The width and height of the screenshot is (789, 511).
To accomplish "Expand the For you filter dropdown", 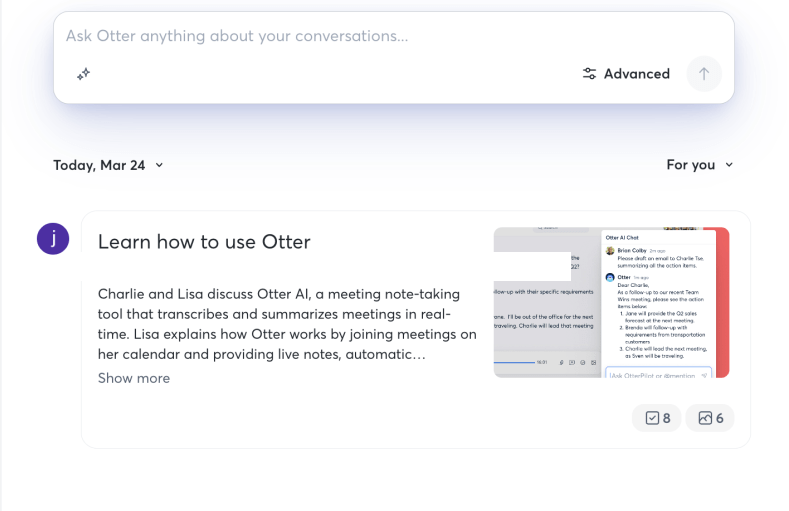I will (x=700, y=165).
